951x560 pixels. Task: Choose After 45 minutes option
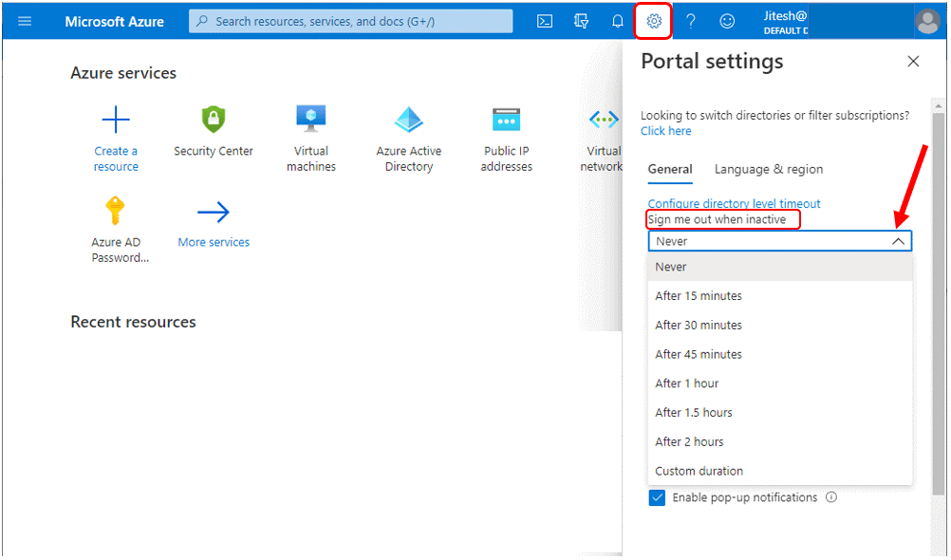[x=780, y=354]
